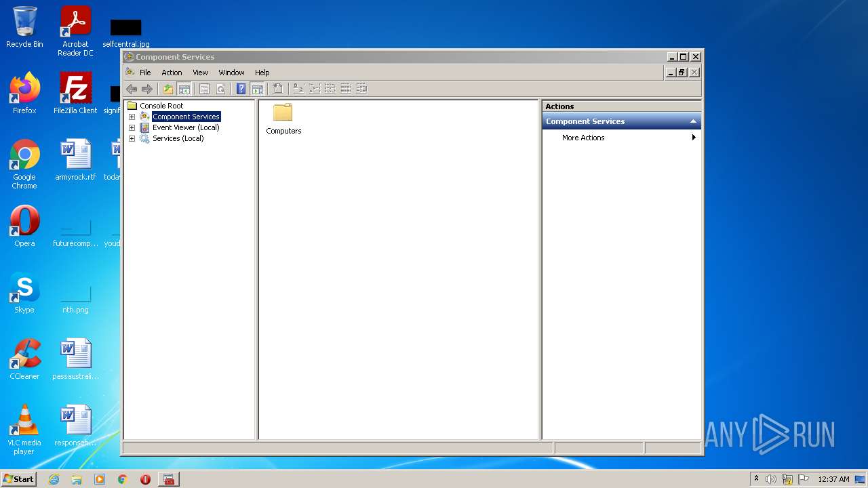868x488 pixels.
Task: Select the Computers folder in the center pane
Action: coord(283,119)
